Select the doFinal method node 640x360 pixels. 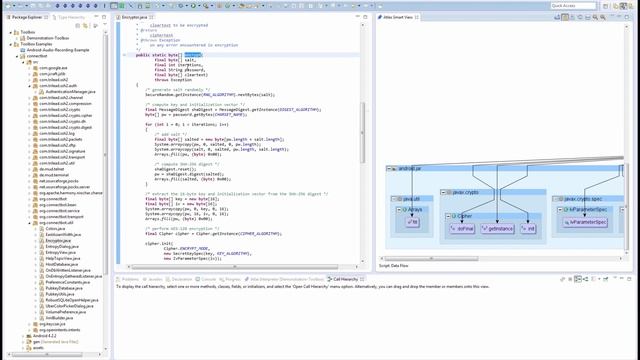pos(462,229)
